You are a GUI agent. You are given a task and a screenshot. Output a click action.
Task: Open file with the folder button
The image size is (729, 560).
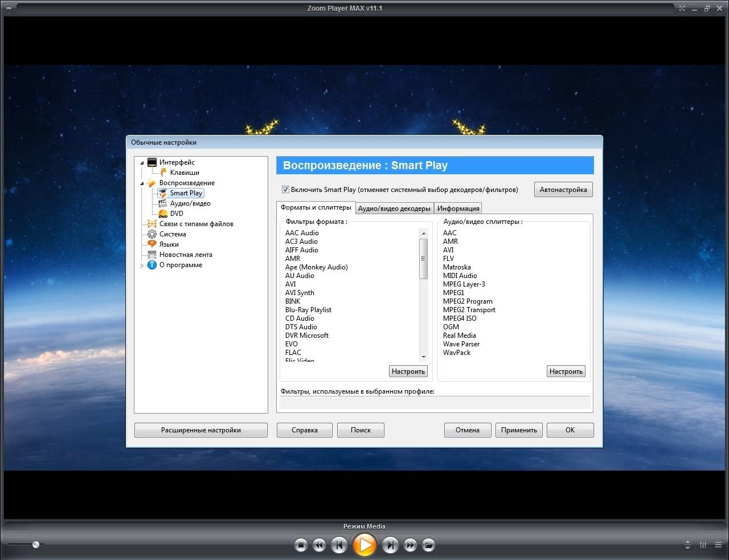coord(429,545)
